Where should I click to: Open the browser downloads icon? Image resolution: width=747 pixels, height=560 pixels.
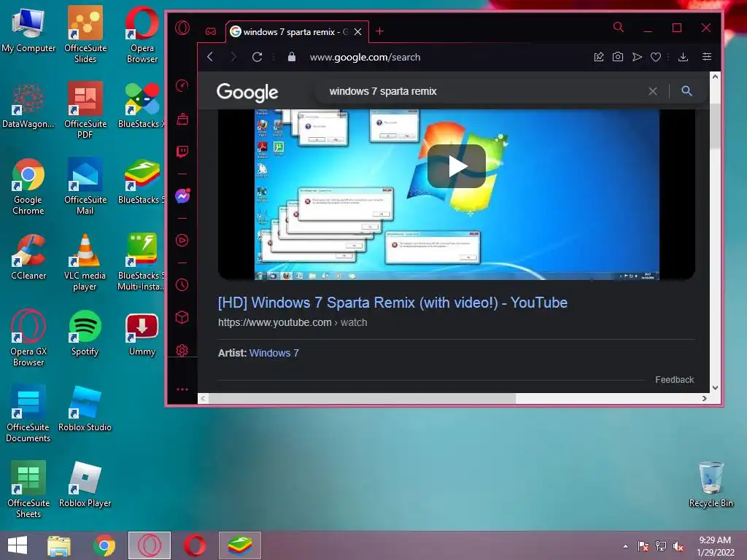(683, 57)
